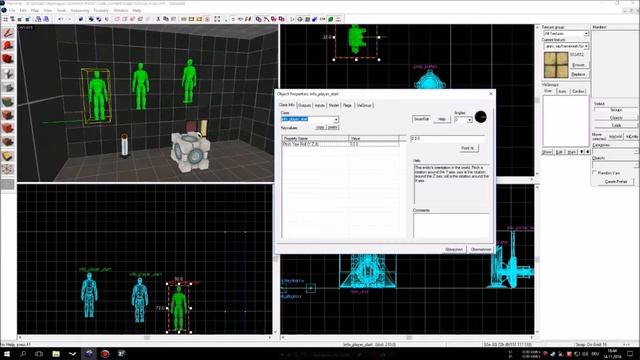
Task: Open the Class dropdown in Object Properties
Action: tap(336, 119)
